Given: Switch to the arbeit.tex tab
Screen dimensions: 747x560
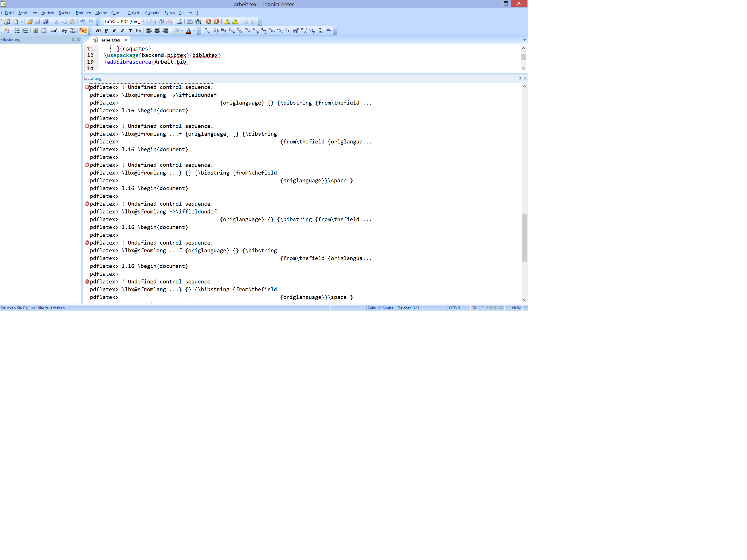Looking at the screenshot, I should pyautogui.click(x=110, y=40).
